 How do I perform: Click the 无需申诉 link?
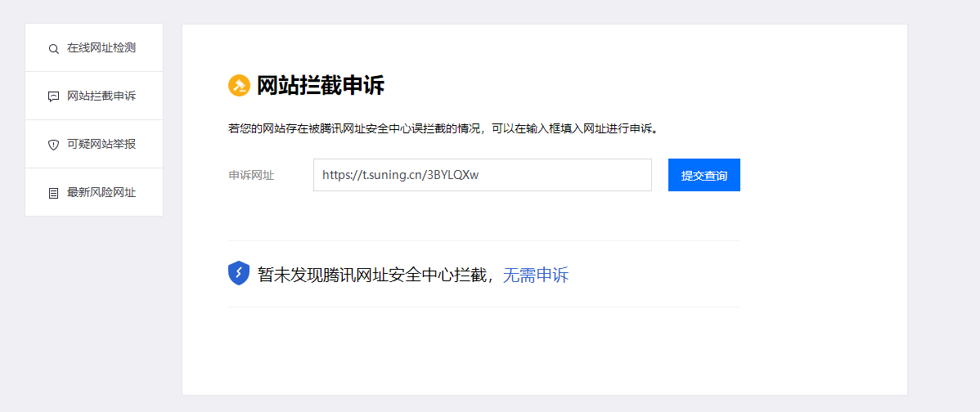click(x=536, y=275)
